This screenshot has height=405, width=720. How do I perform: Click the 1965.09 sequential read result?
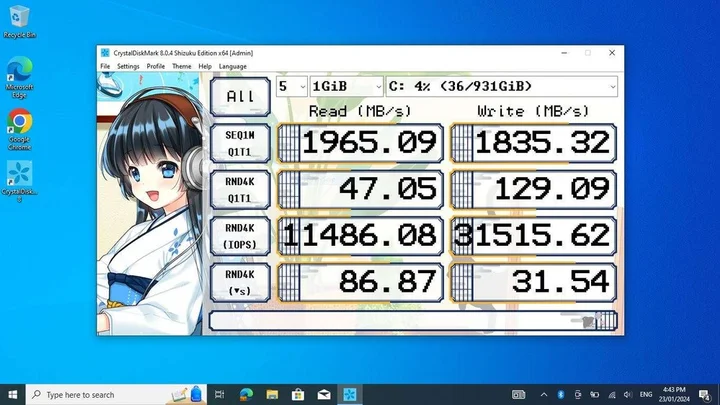click(x=360, y=143)
